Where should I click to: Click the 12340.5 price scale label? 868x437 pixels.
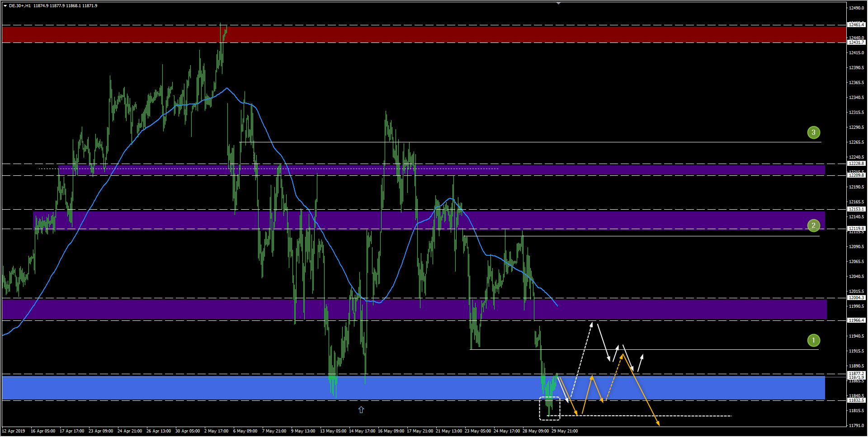[x=856, y=98]
